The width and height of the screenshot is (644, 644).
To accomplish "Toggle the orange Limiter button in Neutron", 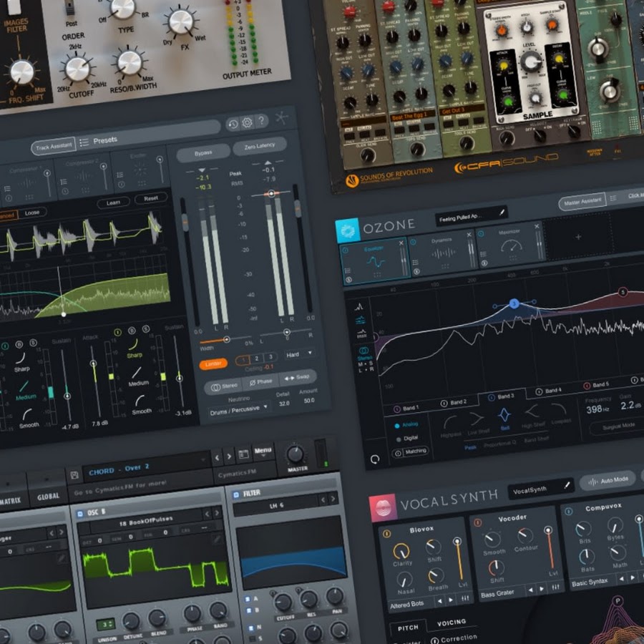I will [213, 364].
